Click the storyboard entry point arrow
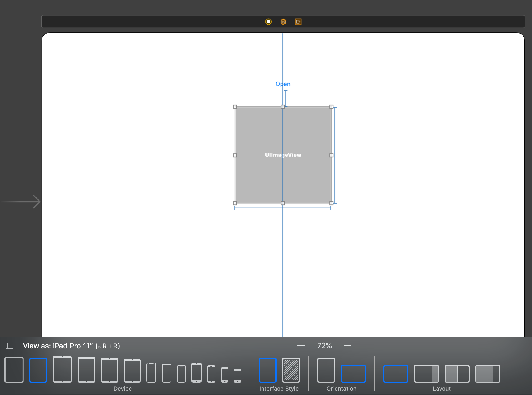Image resolution: width=532 pixels, height=395 pixels. 21,202
